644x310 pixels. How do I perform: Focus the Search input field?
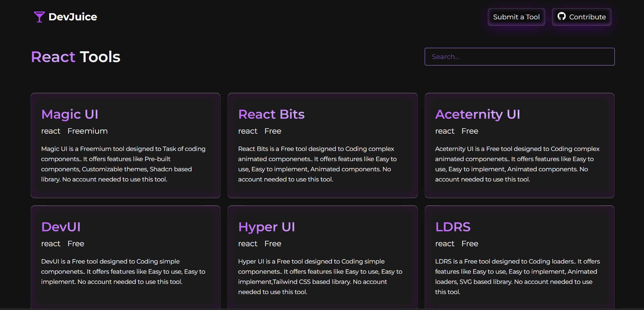519,57
